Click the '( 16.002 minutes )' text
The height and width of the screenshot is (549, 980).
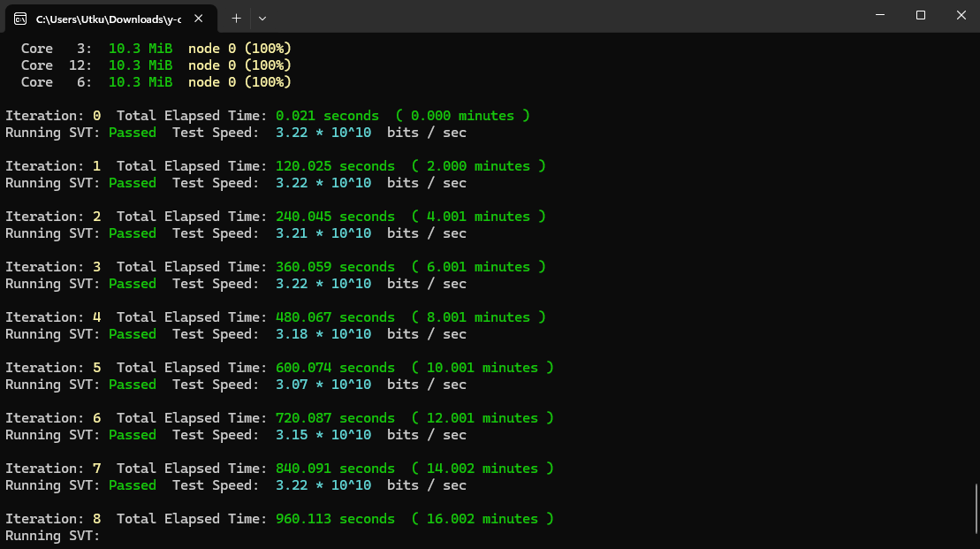click(x=482, y=519)
